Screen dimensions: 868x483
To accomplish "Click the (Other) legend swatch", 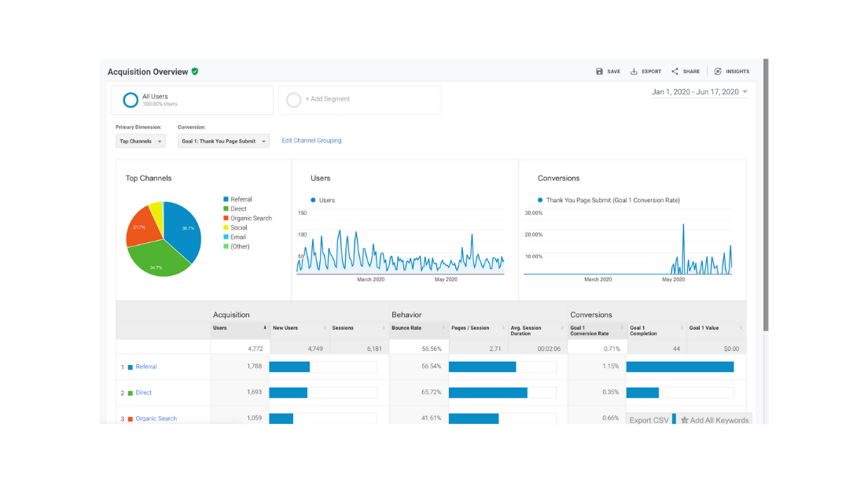I will coord(226,246).
